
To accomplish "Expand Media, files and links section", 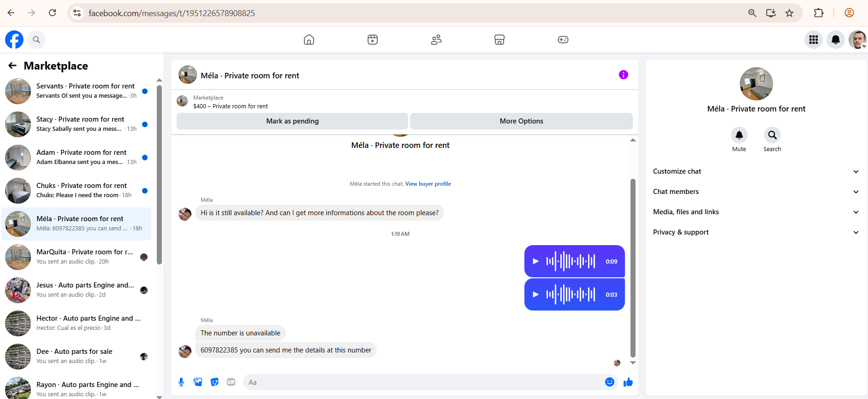I will [756, 212].
